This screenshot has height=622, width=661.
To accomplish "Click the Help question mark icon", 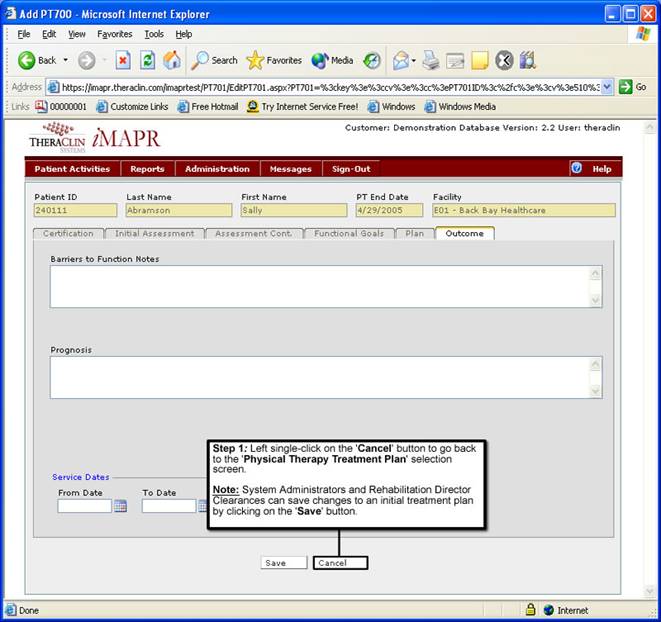I will click(576, 168).
